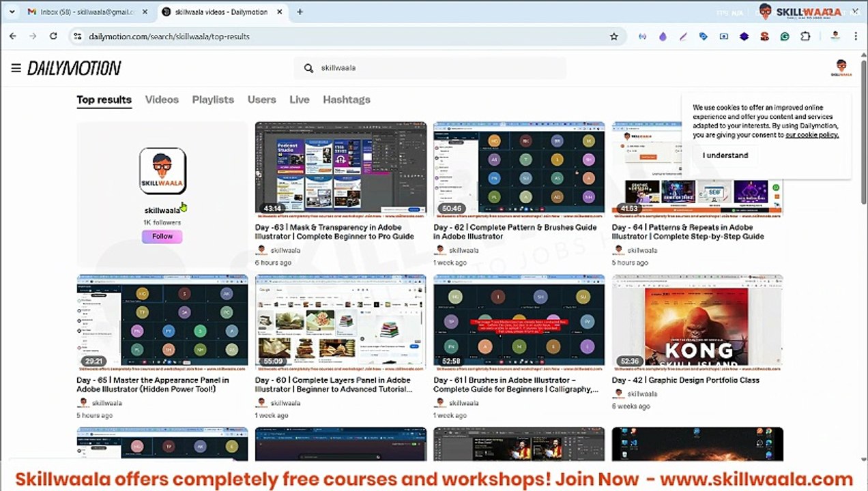Viewport: 868px width, 491px height.
Task: Play the 55:09 video thumbnail
Action: point(341,321)
